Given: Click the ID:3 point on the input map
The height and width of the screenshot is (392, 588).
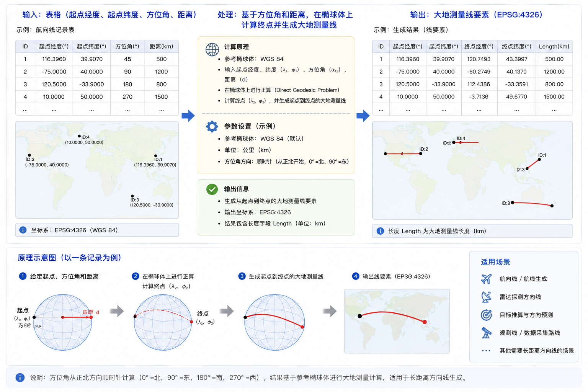Looking at the screenshot, I should 132,196.
